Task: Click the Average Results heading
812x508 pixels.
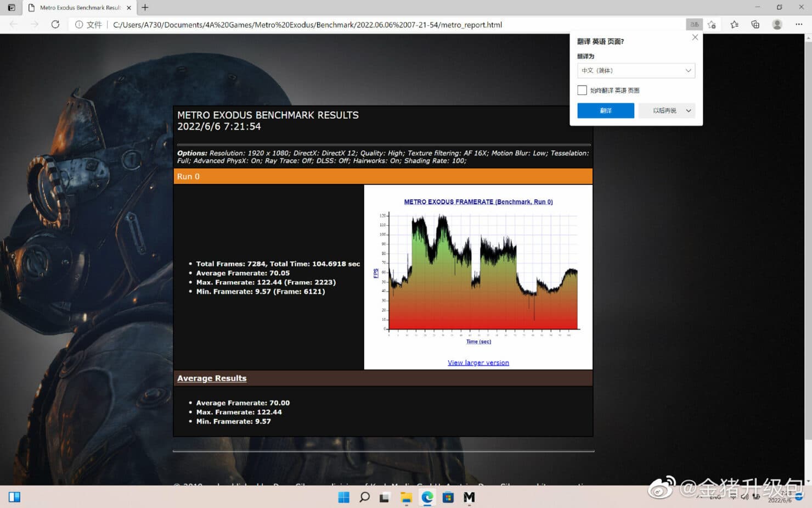Action: coord(212,378)
